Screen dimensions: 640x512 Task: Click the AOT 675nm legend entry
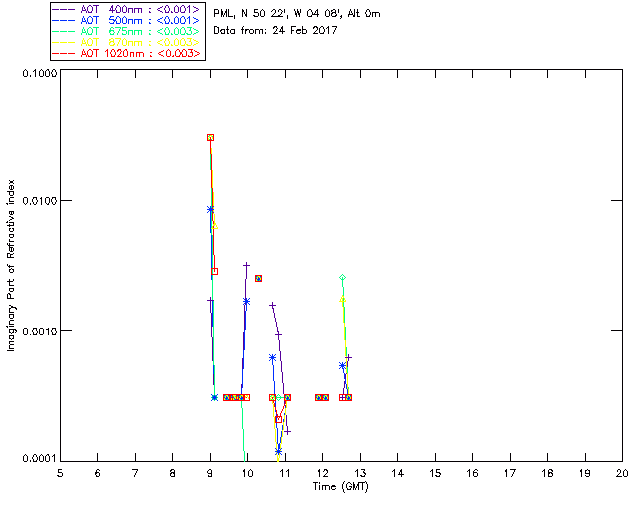point(127,31)
